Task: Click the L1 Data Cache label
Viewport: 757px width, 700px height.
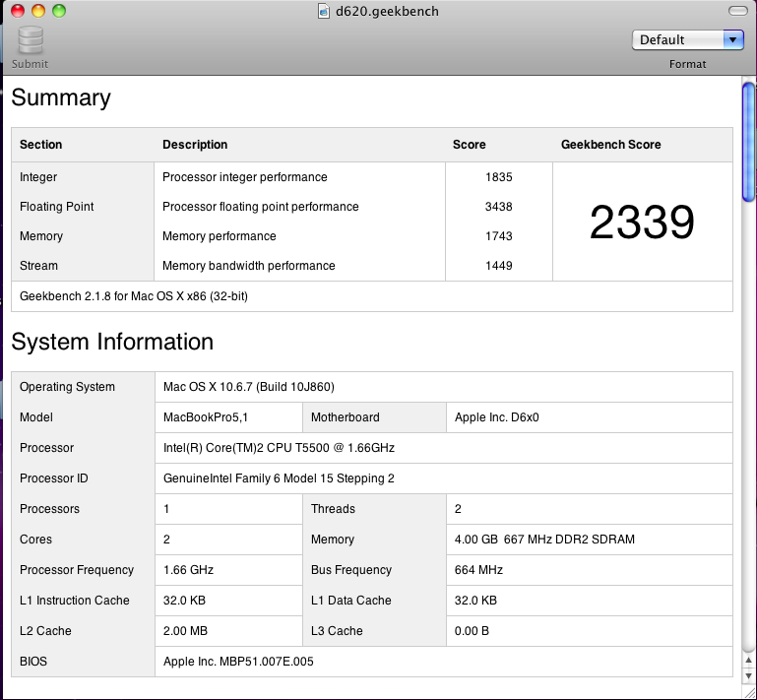Action: pyautogui.click(x=351, y=600)
